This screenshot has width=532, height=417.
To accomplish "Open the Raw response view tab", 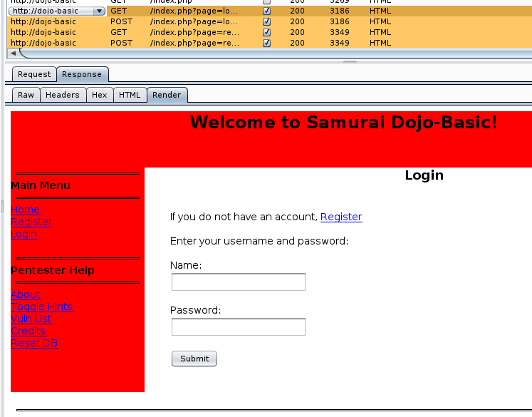I will pyautogui.click(x=26, y=95).
